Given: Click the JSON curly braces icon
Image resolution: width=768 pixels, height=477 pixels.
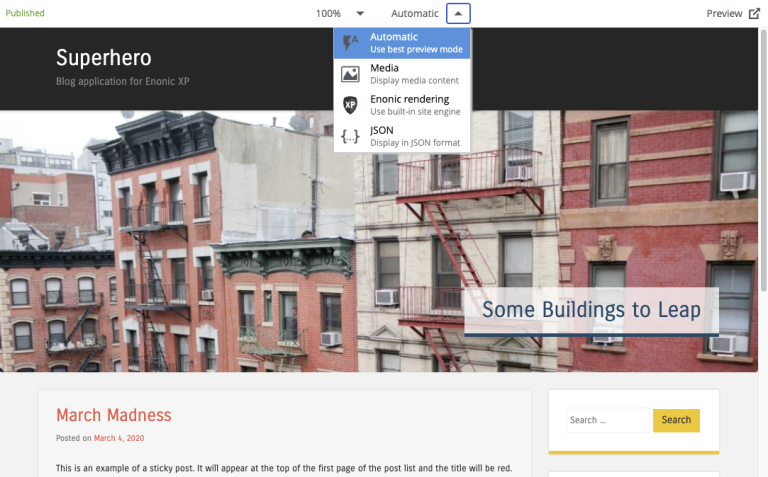Looking at the screenshot, I should [x=350, y=136].
